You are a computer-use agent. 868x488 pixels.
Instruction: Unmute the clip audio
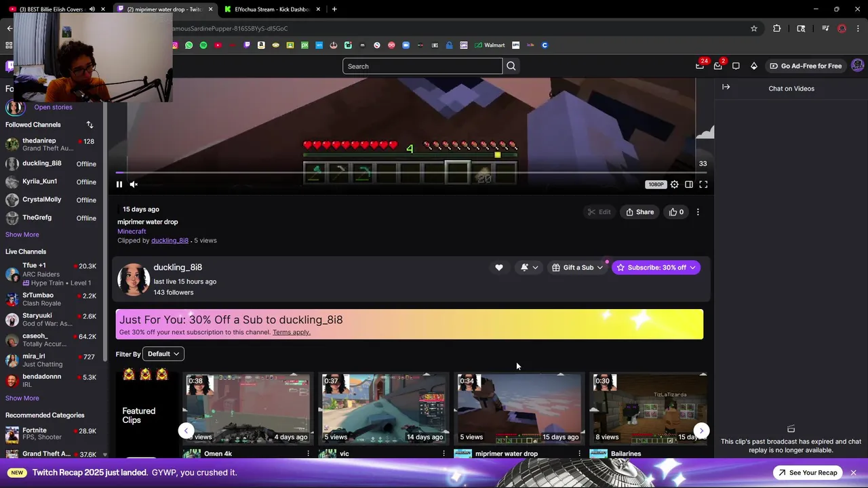click(x=134, y=184)
